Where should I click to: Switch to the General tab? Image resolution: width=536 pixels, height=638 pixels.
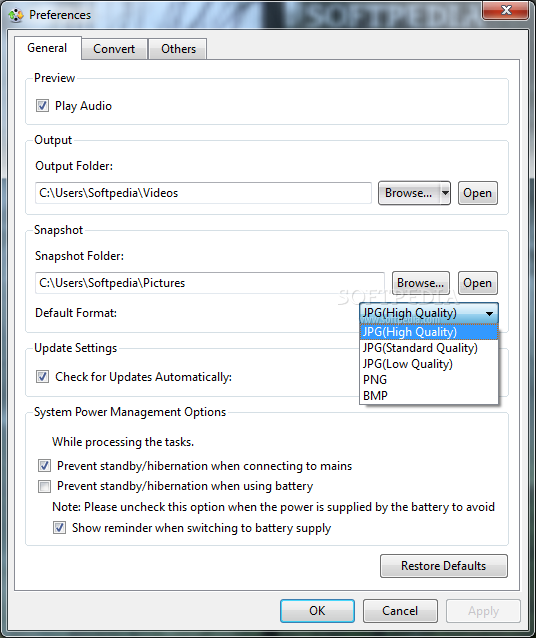(x=47, y=48)
